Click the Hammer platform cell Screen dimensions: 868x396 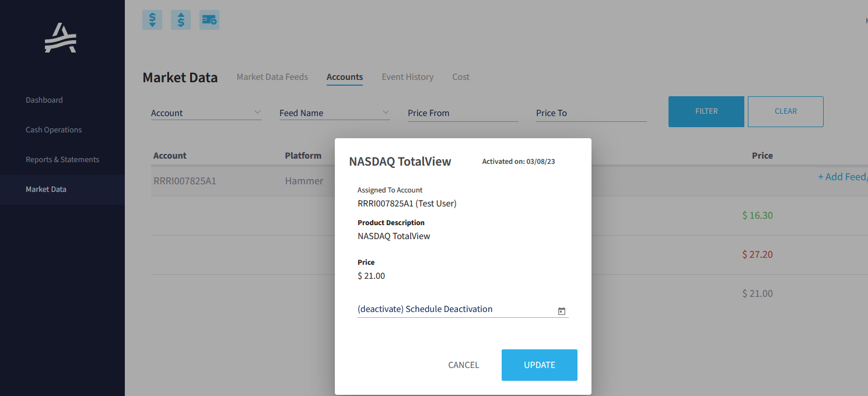point(304,181)
